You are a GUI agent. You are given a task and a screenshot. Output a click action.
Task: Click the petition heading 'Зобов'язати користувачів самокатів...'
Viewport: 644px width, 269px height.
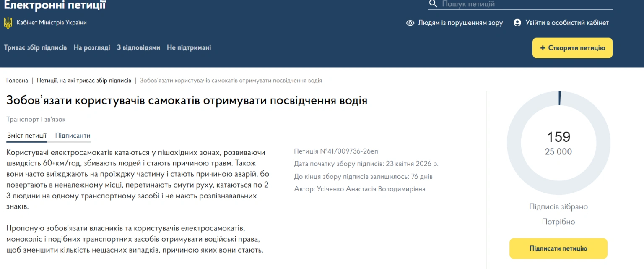[187, 101]
